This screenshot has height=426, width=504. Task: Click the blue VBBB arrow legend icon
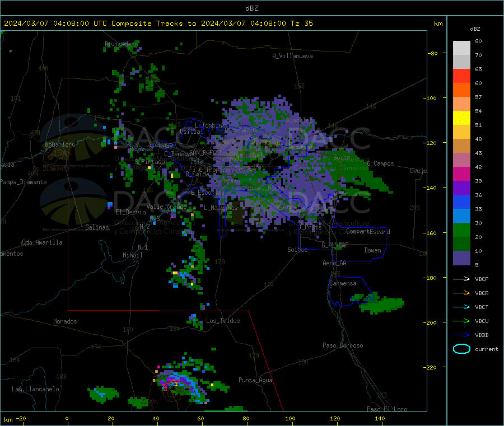coord(461,335)
